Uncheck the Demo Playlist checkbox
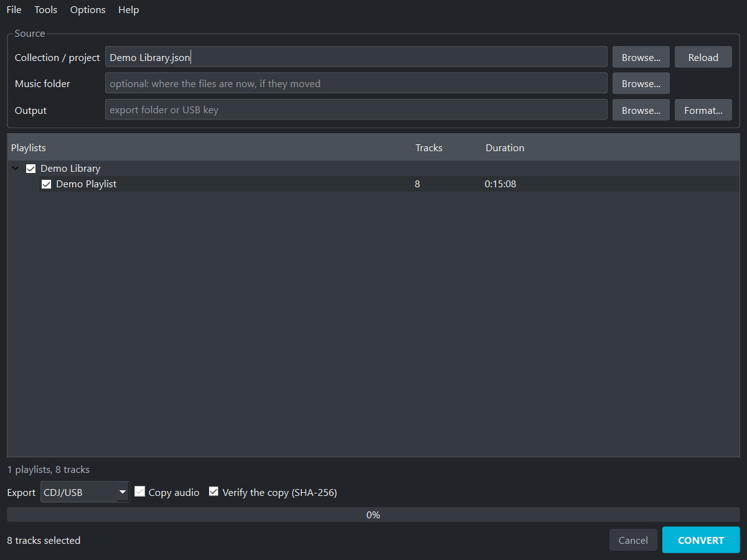Viewport: 747px width, 560px height. point(46,184)
